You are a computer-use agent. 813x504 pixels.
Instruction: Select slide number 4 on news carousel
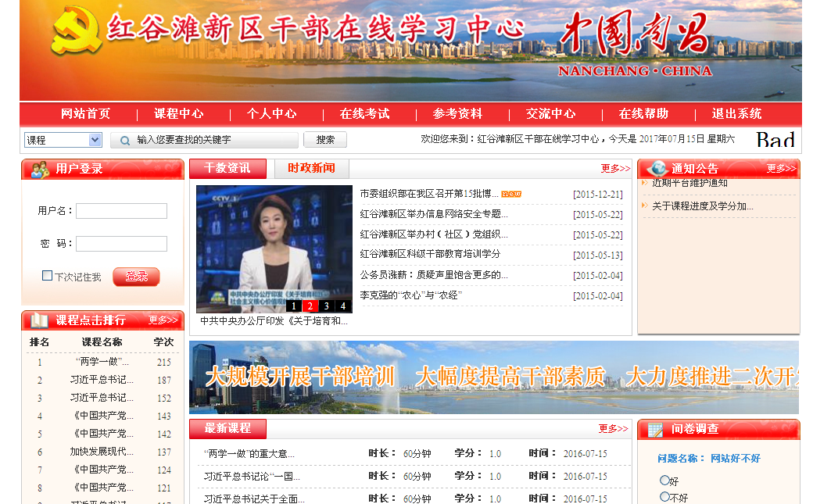(x=343, y=306)
